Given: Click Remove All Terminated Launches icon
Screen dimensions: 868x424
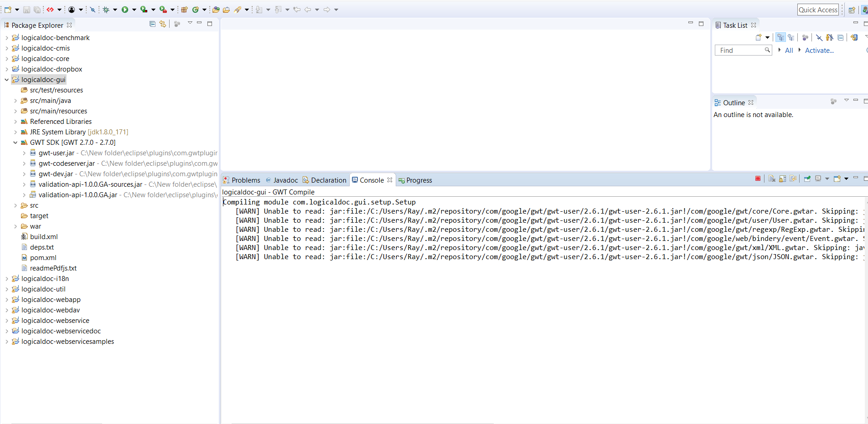Looking at the screenshot, I should click(x=772, y=179).
